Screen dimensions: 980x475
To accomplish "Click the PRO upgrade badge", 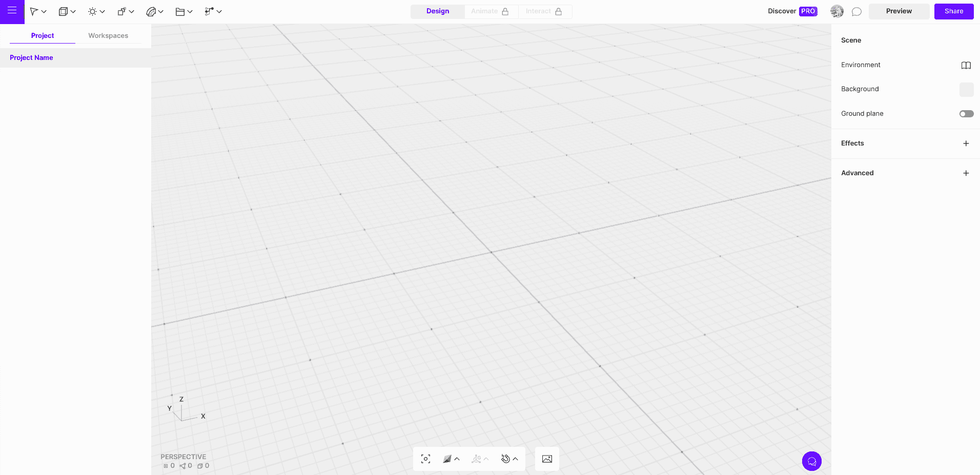I will 808,11.
